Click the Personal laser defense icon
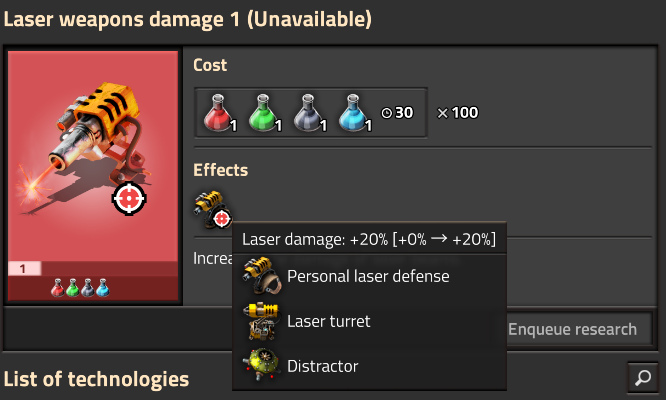666x400 pixels. pos(263,276)
